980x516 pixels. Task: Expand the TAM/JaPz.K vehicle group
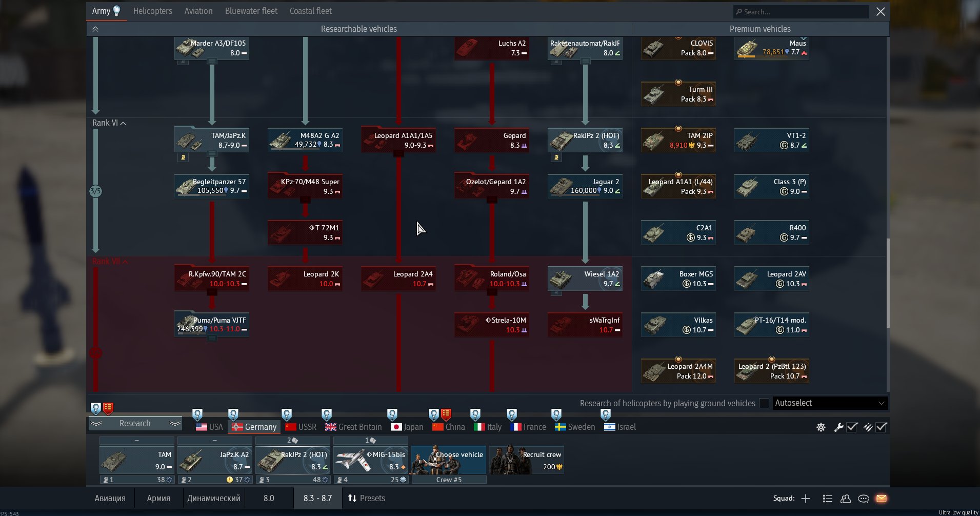coord(212,154)
